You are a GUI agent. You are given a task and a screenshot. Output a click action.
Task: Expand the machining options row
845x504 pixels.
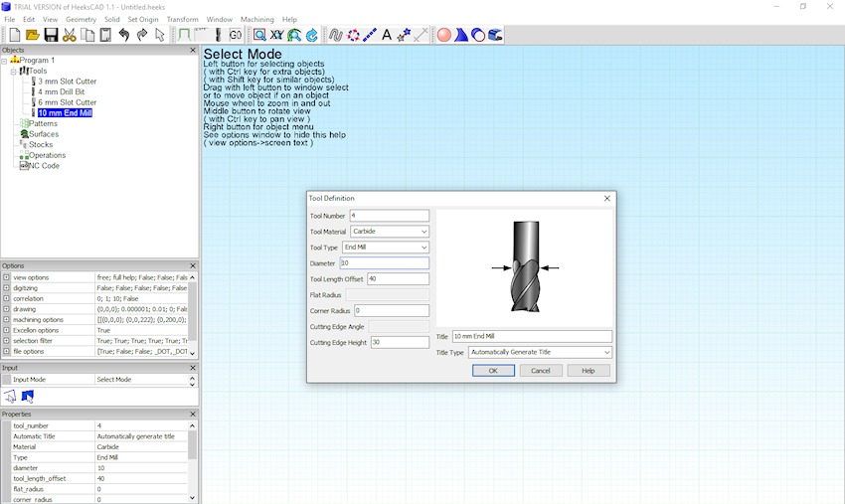coord(6,319)
